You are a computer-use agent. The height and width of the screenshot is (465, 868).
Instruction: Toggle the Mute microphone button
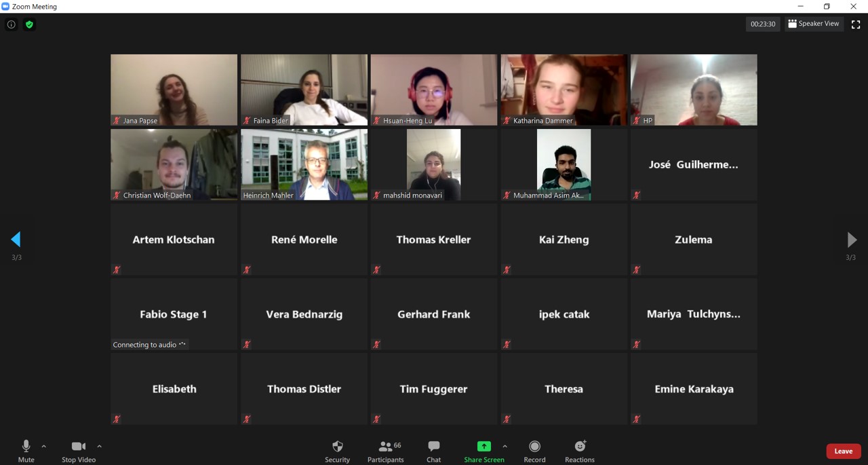click(26, 451)
